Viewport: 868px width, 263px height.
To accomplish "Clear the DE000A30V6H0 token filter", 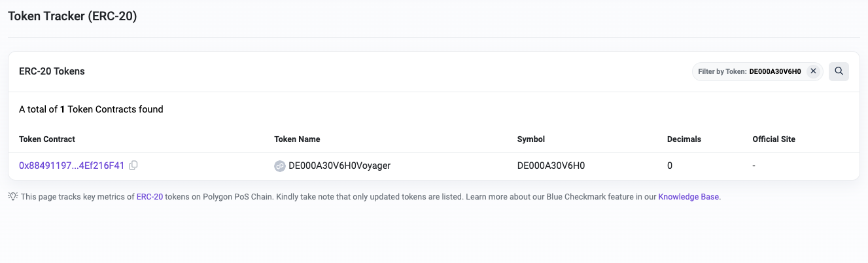I will point(813,71).
